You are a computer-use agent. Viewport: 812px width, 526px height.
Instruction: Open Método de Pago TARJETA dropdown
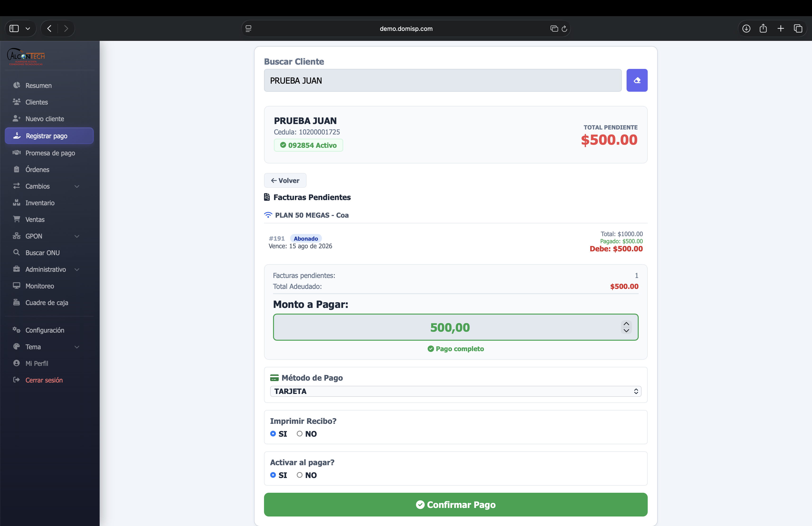pyautogui.click(x=455, y=391)
